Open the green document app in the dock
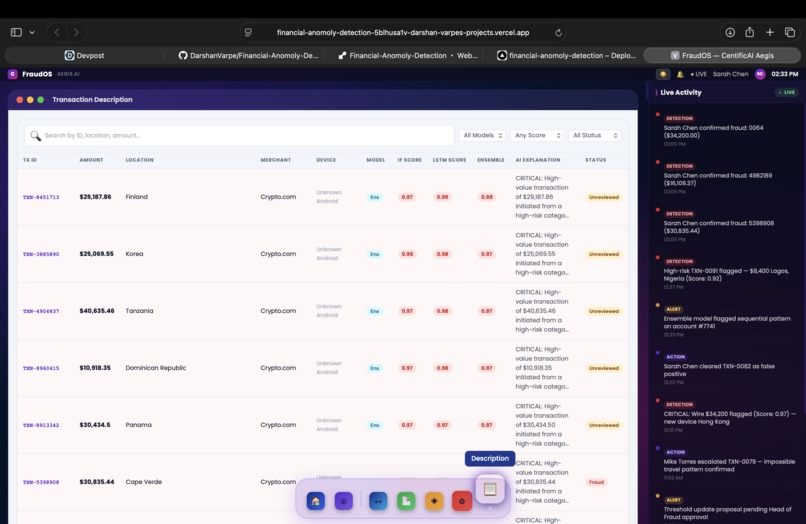Viewport: 806px width, 524px height. [x=406, y=501]
